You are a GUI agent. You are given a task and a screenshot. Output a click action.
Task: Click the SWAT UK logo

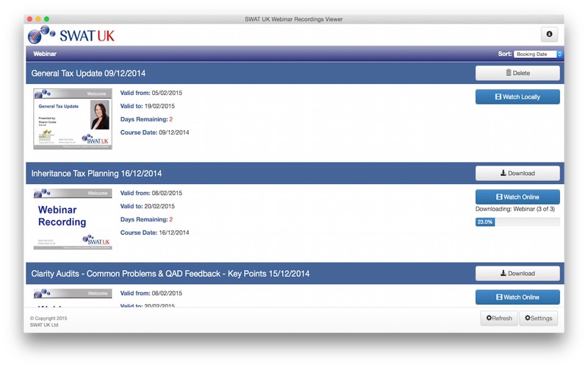(71, 35)
